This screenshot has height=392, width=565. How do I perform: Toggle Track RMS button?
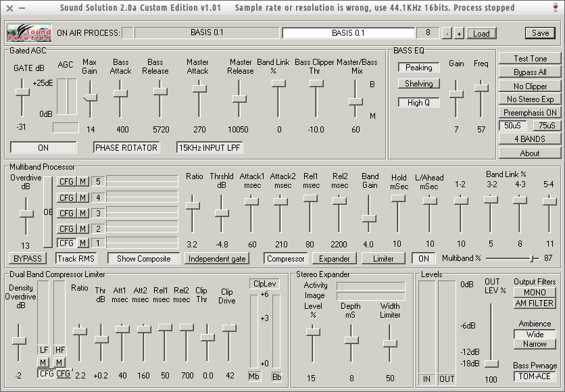tap(76, 258)
